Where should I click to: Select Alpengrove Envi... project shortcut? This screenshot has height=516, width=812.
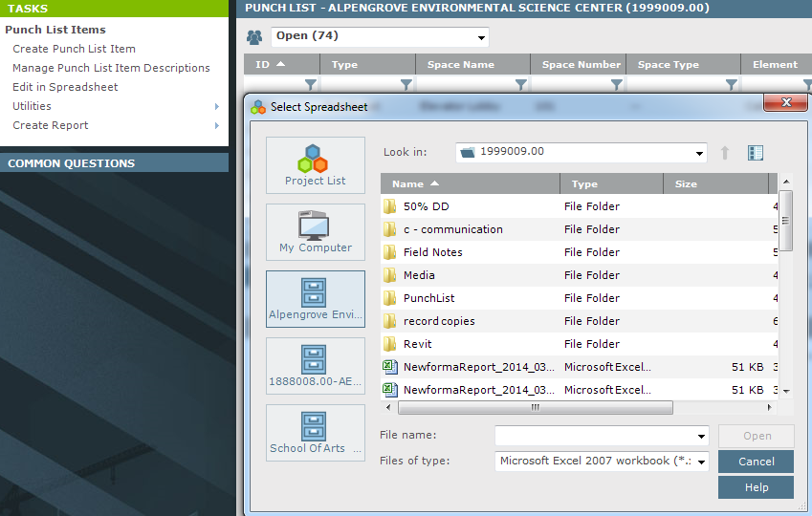[316, 299]
